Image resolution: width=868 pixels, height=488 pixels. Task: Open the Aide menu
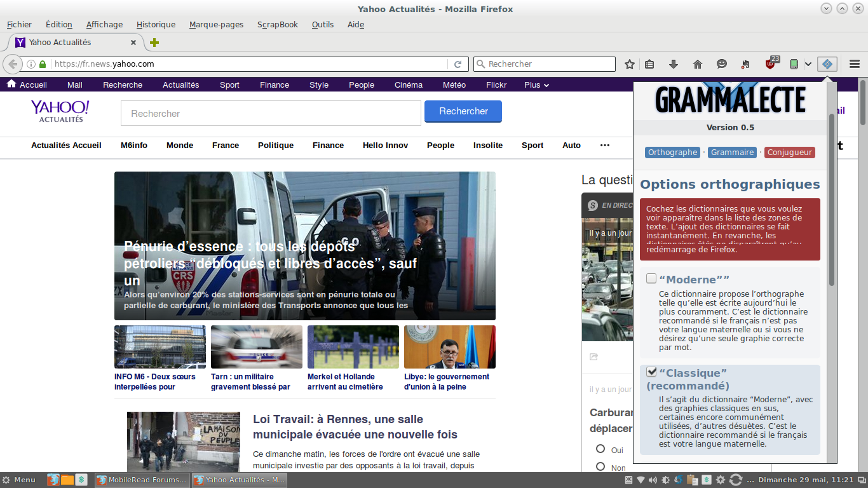pyautogui.click(x=356, y=25)
